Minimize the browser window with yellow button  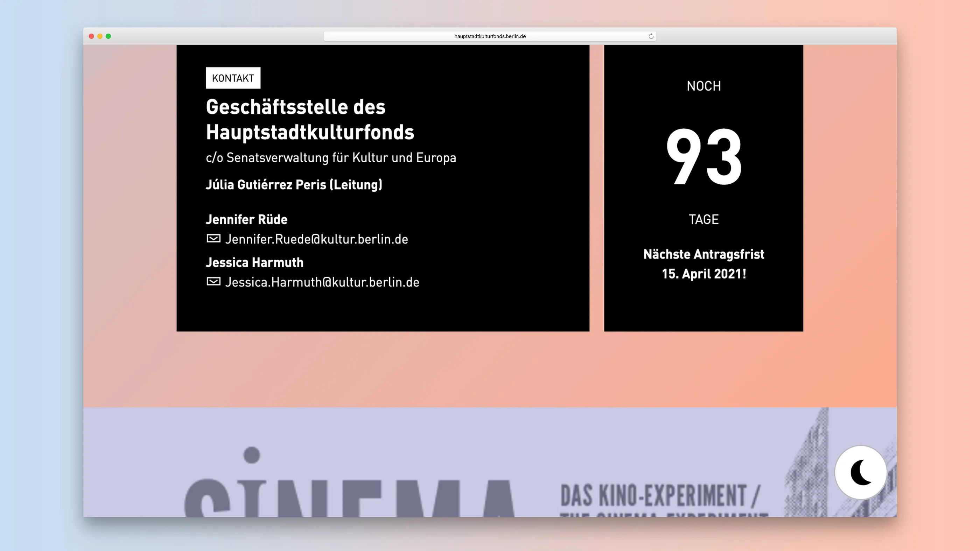tap(100, 36)
